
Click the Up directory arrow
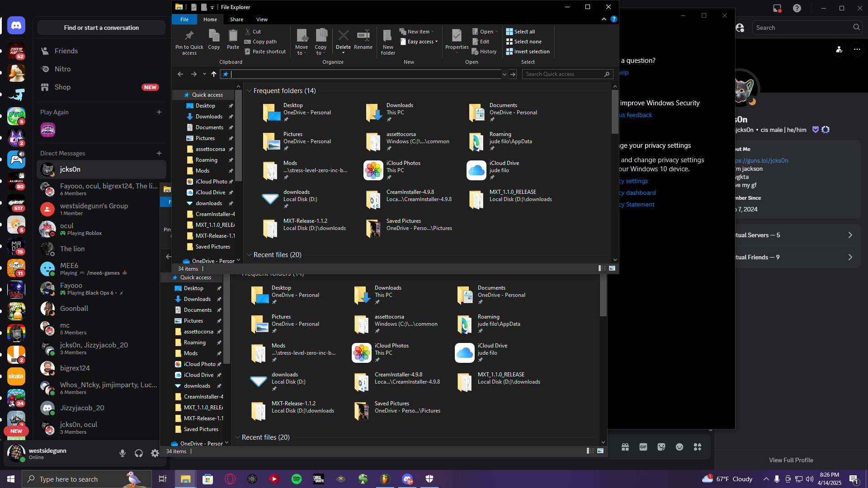point(214,74)
